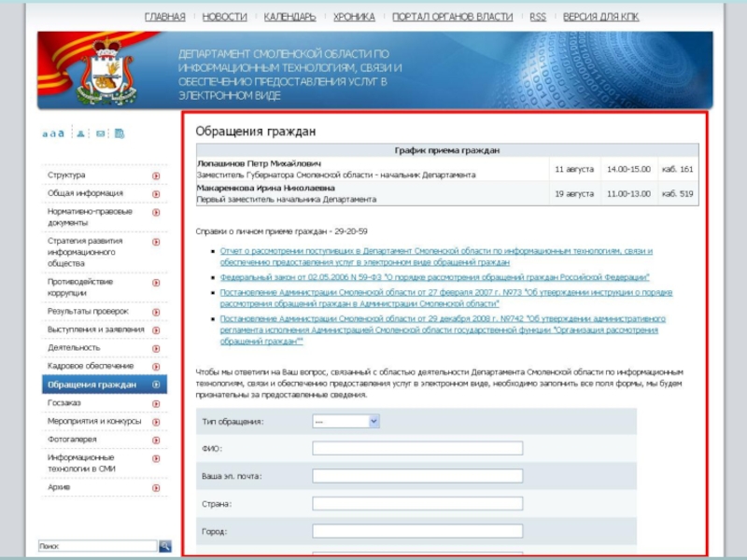Click the search magnifier button
The width and height of the screenshot is (747, 560).
(165, 546)
